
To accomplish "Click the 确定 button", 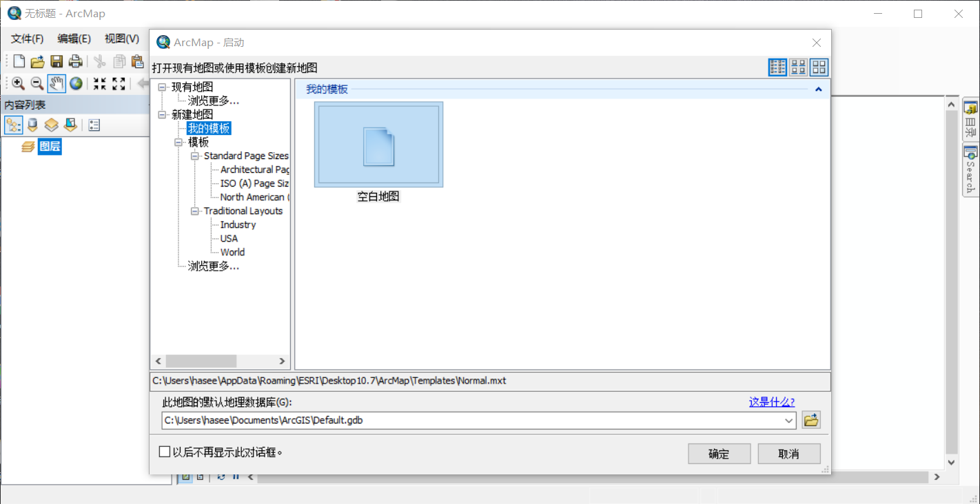I will pyautogui.click(x=719, y=454).
